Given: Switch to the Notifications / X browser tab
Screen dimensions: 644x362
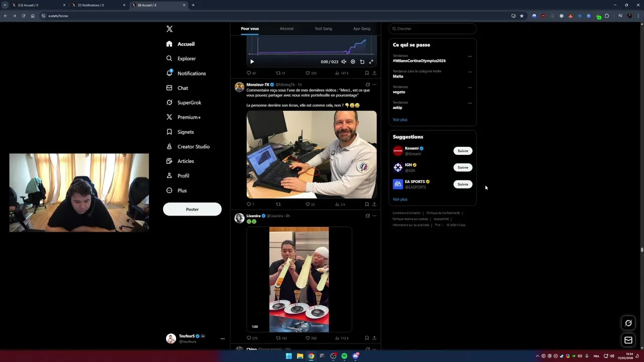Looking at the screenshot, I should (98, 5).
